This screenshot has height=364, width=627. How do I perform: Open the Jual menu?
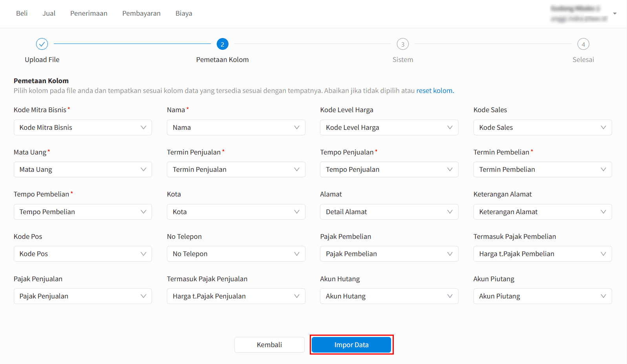[49, 13]
